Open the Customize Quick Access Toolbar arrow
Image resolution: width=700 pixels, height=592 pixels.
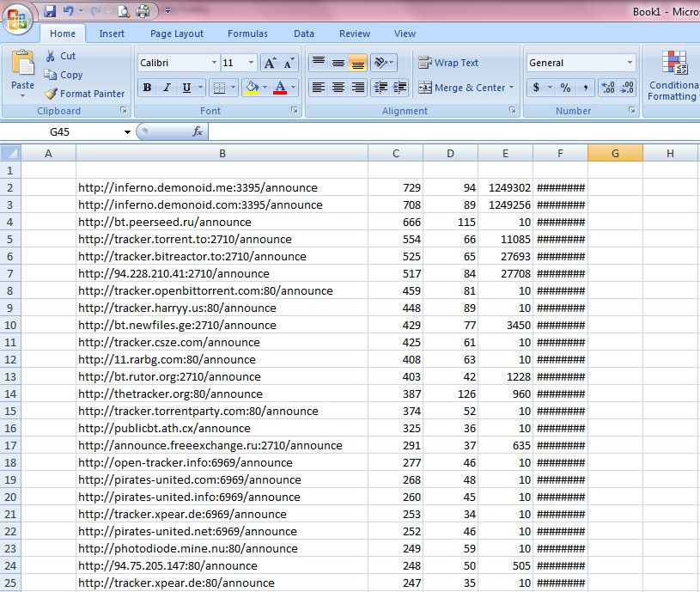click(167, 10)
